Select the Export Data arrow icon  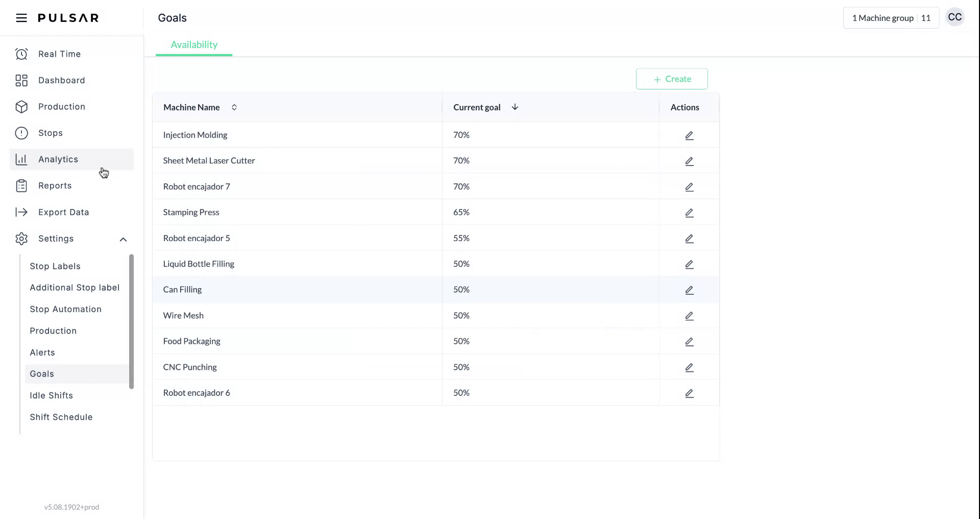point(21,212)
